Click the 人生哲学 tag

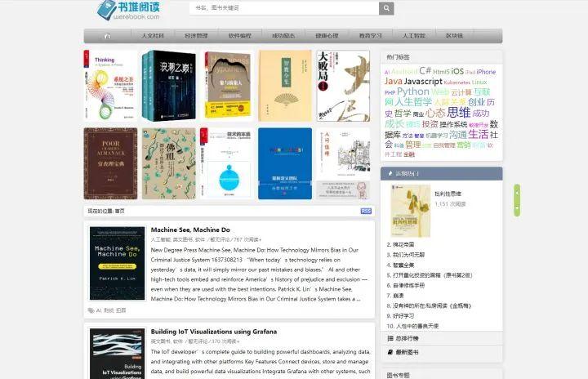(x=413, y=102)
